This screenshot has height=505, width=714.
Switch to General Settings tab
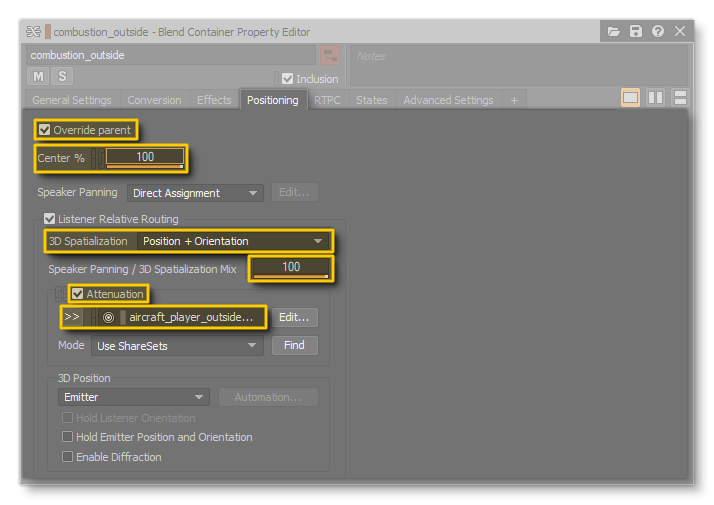click(72, 100)
